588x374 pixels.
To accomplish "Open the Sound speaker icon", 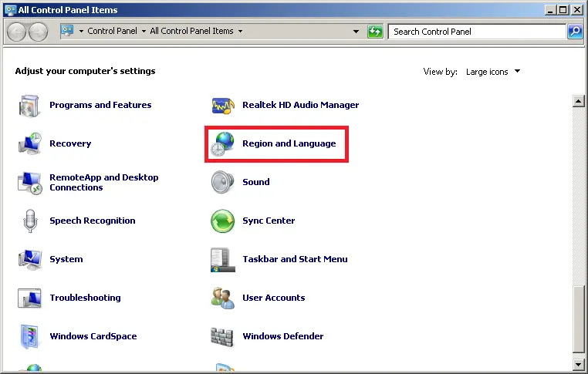I will click(x=222, y=183).
